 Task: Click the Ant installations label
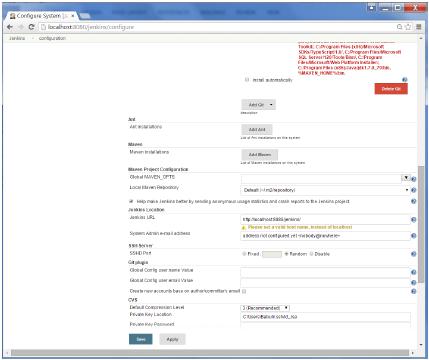pyautogui.click(x=146, y=127)
